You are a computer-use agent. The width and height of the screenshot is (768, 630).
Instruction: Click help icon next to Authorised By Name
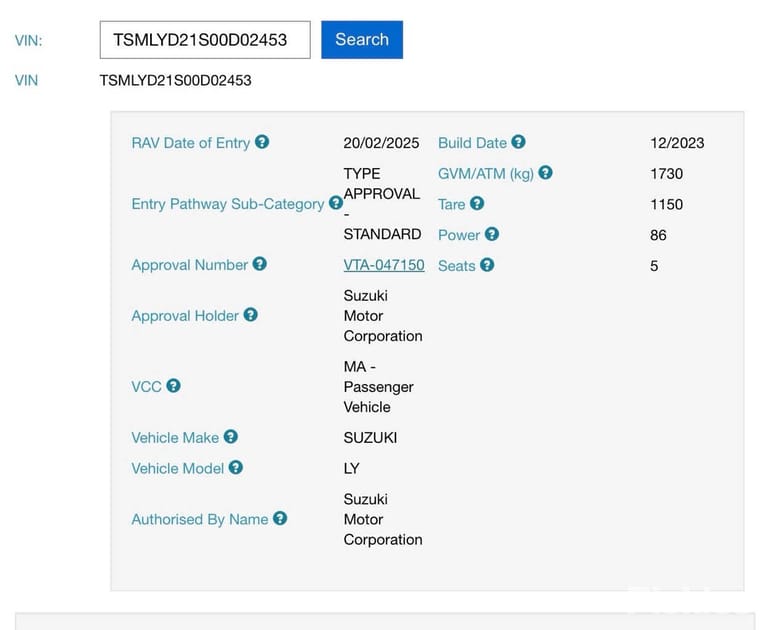pyautogui.click(x=280, y=518)
